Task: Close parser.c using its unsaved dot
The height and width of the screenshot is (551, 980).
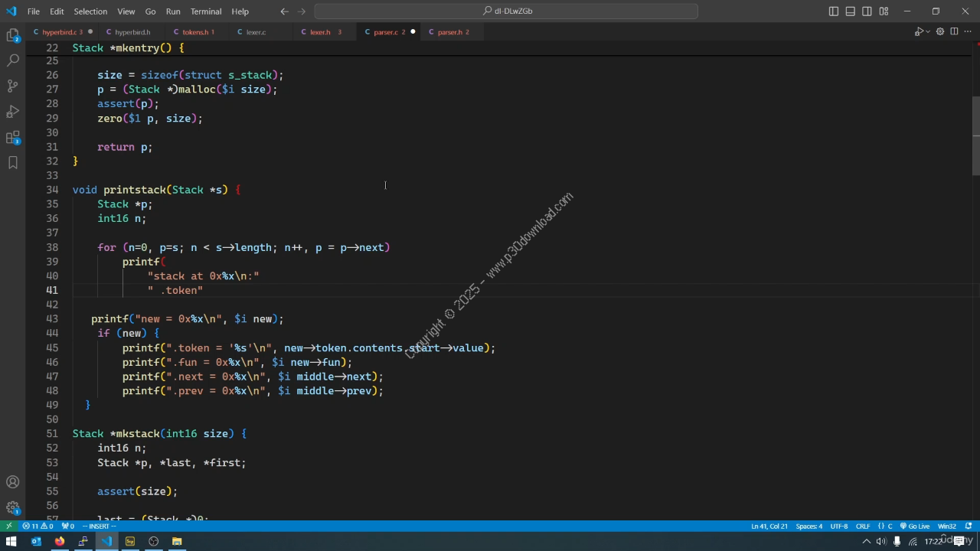Action: pos(413,32)
